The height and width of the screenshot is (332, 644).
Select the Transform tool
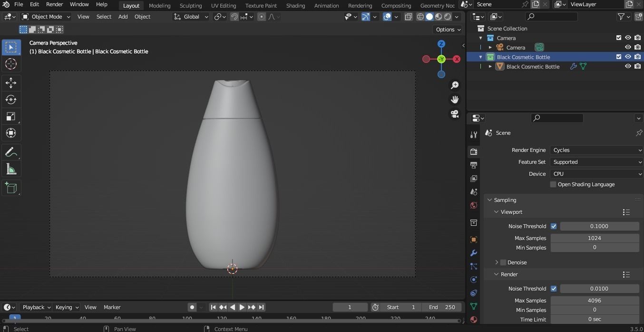coord(11,133)
